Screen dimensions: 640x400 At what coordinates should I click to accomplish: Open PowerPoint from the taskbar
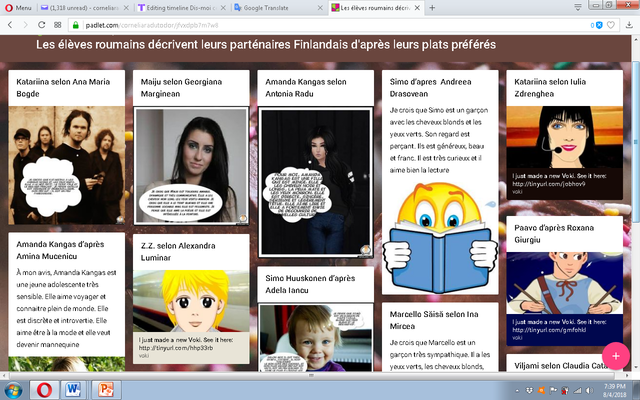coord(106,390)
